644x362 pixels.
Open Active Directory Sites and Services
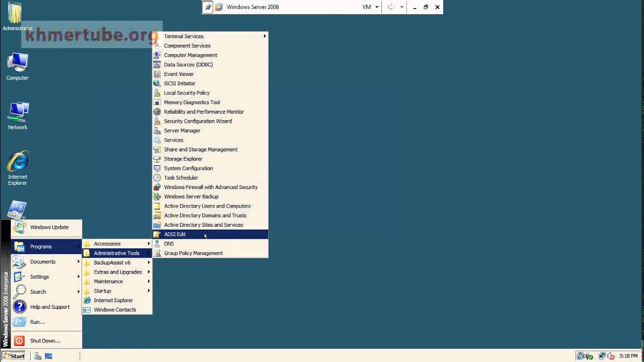click(x=210, y=225)
